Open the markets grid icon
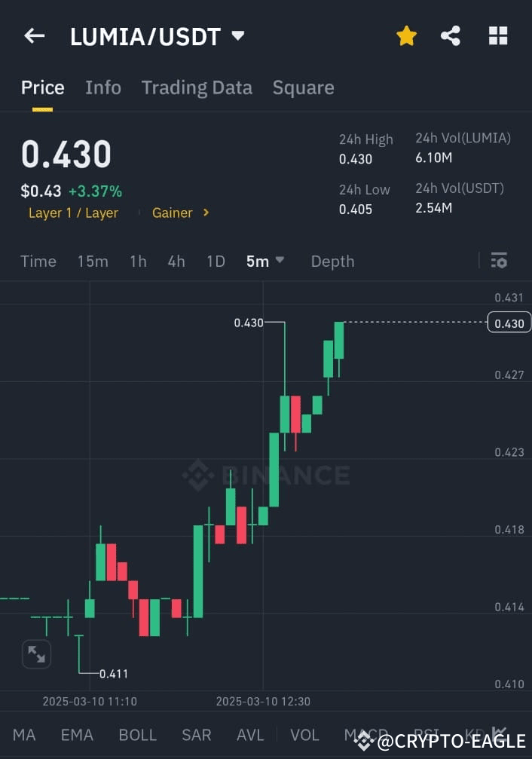The width and height of the screenshot is (532, 759). pyautogui.click(x=498, y=35)
